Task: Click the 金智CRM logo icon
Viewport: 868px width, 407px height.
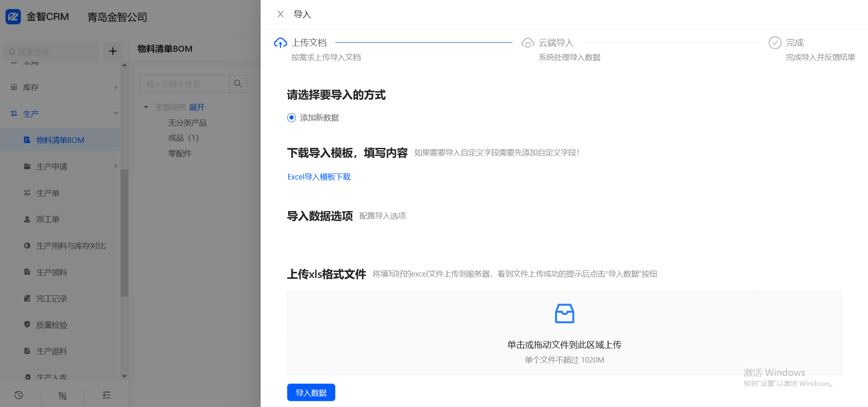Action: click(x=13, y=17)
